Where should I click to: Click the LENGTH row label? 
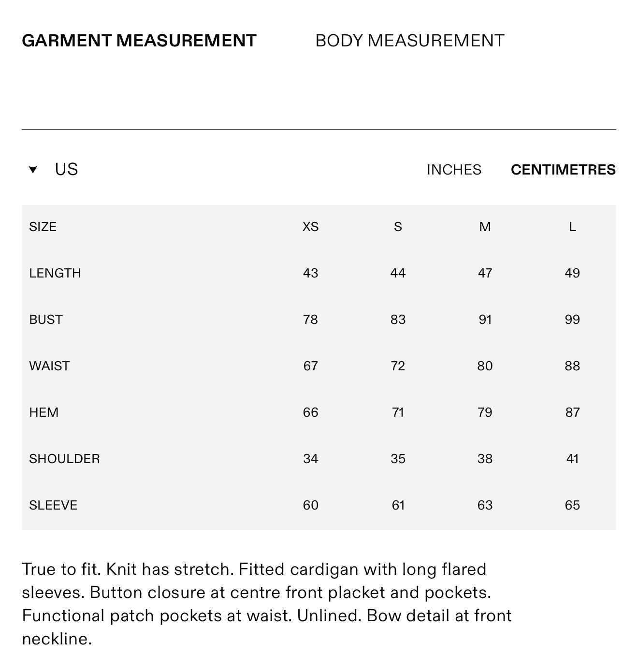[x=55, y=273]
